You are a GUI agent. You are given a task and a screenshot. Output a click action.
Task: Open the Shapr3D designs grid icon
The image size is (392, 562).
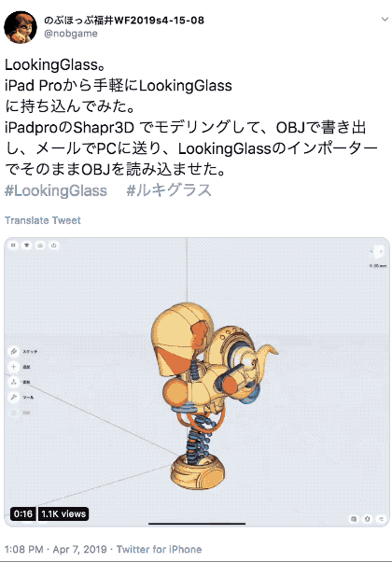(x=13, y=246)
